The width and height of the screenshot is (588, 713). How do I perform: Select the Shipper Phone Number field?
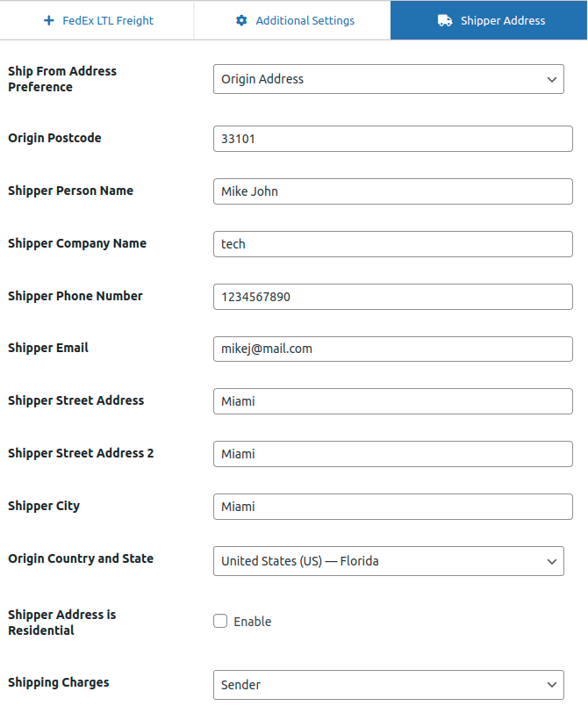(x=392, y=297)
